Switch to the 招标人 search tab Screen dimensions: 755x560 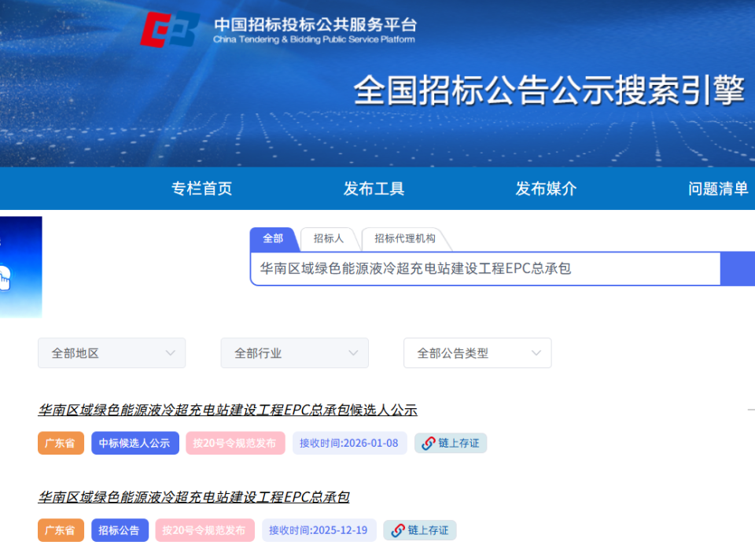point(329,239)
